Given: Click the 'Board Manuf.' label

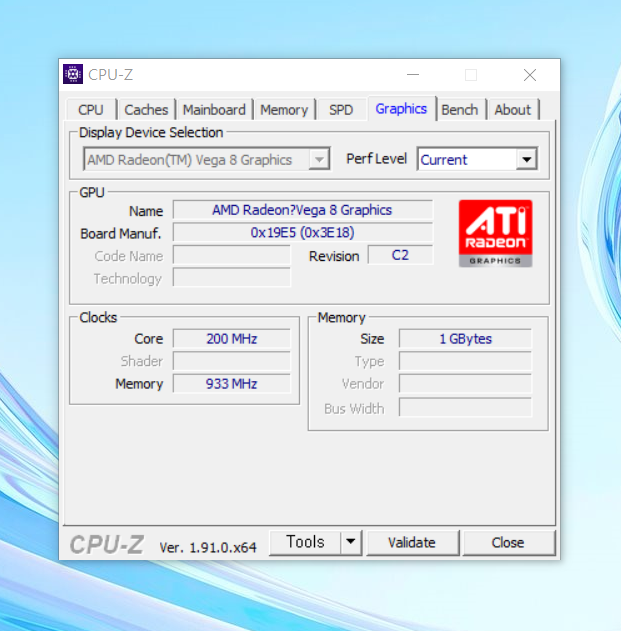Looking at the screenshot, I should pos(121,233).
